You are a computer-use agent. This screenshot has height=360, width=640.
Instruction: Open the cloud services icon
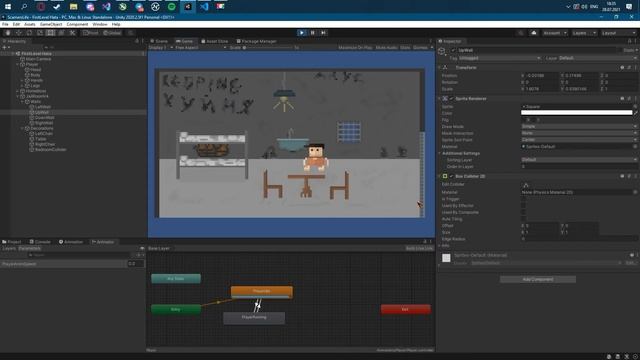click(533, 33)
